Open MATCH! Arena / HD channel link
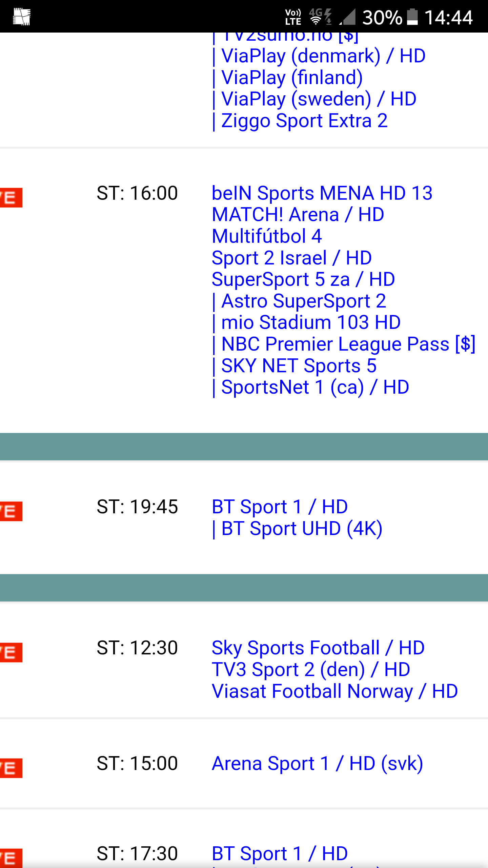Image resolution: width=488 pixels, height=868 pixels. pyautogui.click(x=298, y=215)
